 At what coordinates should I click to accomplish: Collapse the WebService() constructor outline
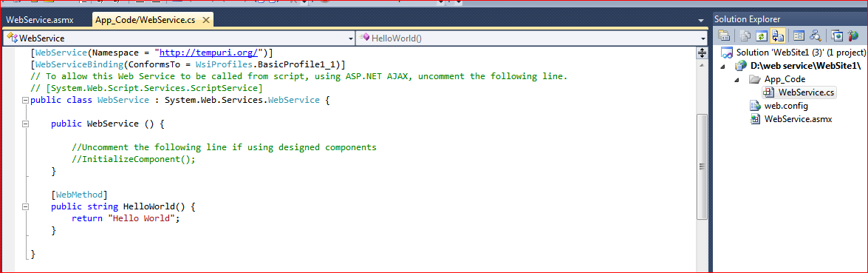tap(24, 124)
